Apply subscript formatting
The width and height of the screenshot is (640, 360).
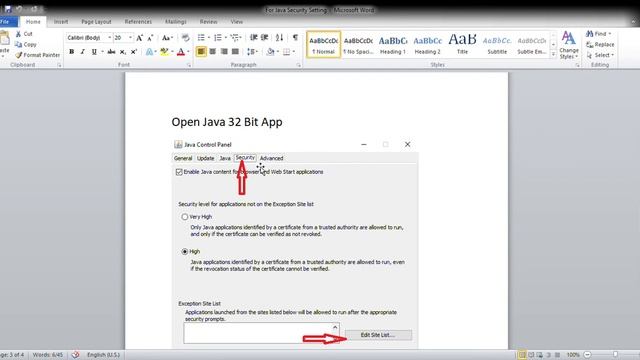(x=122, y=52)
